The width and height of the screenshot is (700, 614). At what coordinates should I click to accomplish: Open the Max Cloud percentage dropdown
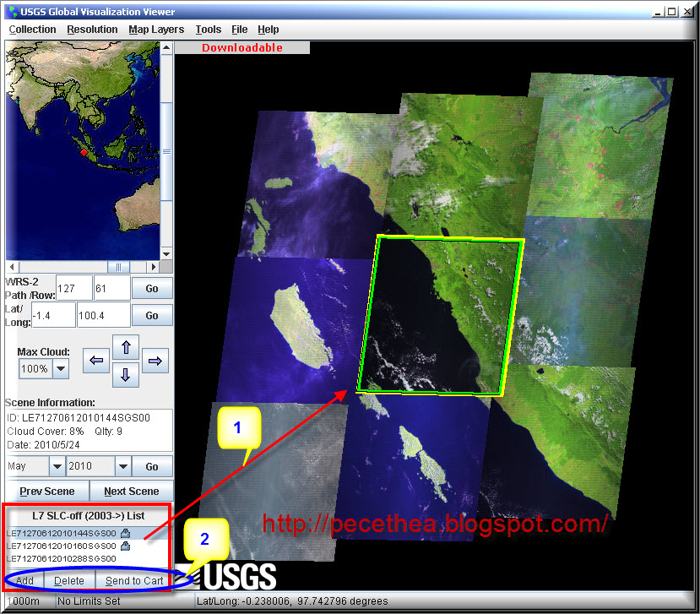[59, 368]
